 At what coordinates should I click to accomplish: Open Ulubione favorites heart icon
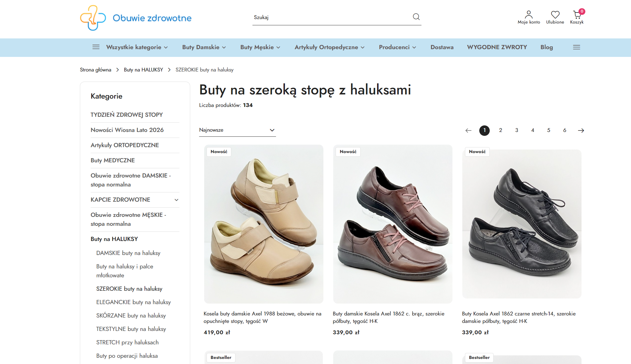click(555, 14)
